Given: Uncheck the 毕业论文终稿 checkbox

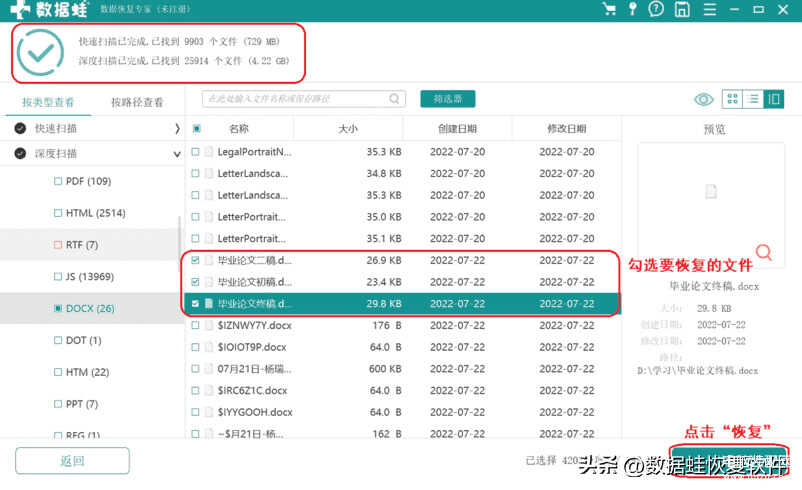Looking at the screenshot, I should point(195,303).
